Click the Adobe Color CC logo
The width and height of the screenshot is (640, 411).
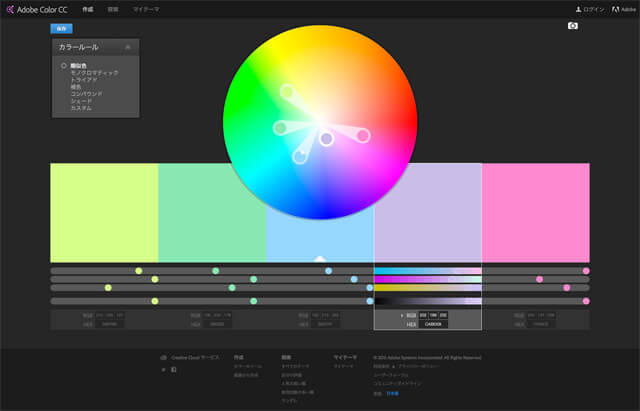coord(37,9)
